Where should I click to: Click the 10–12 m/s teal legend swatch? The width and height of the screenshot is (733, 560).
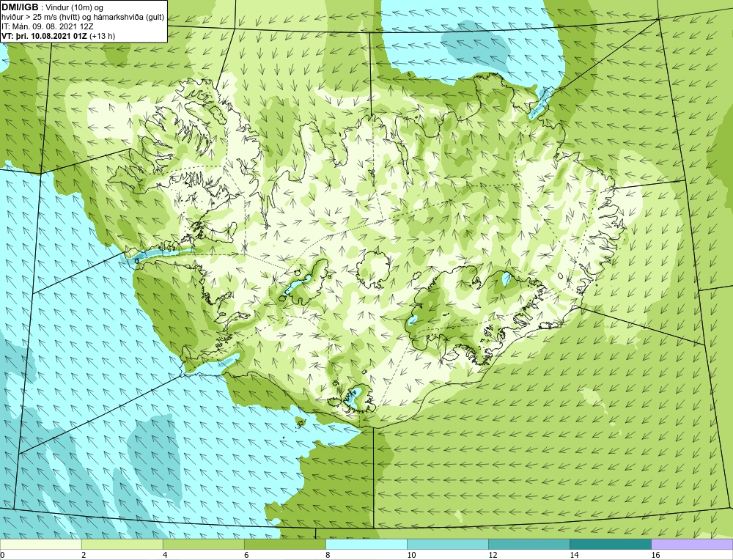click(x=448, y=545)
